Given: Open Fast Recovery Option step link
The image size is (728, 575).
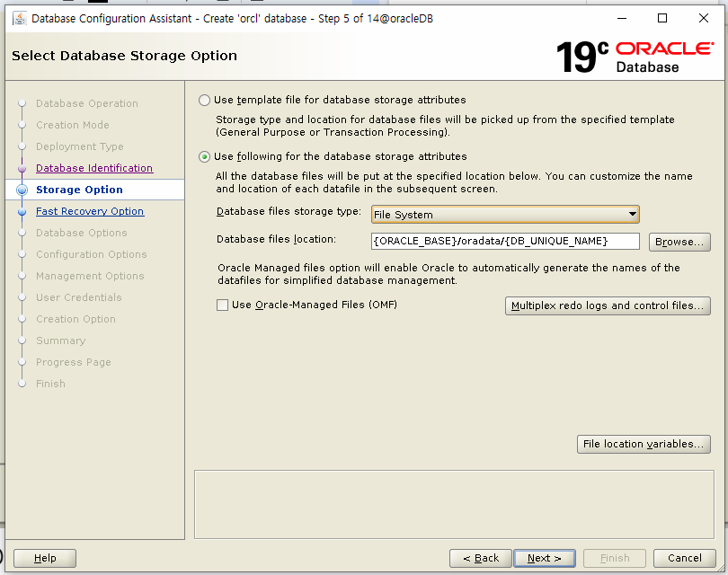Looking at the screenshot, I should [x=90, y=211].
